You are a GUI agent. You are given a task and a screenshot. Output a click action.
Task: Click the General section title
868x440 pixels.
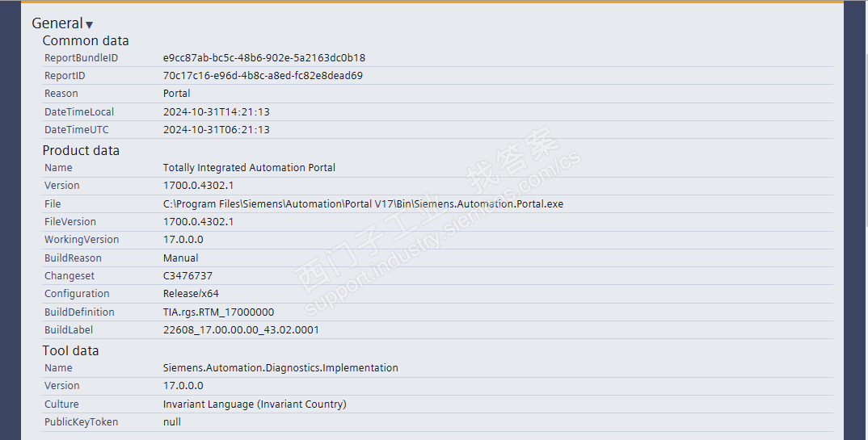tap(57, 23)
